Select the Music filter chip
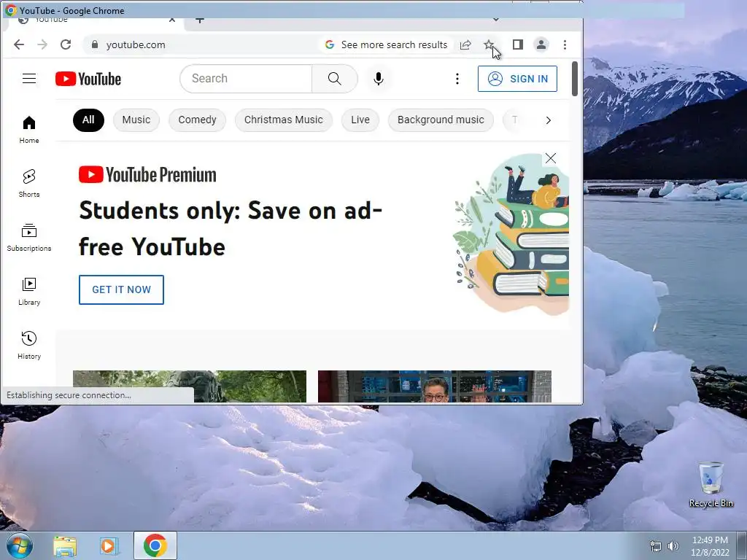The width and height of the screenshot is (747, 560). [136, 120]
